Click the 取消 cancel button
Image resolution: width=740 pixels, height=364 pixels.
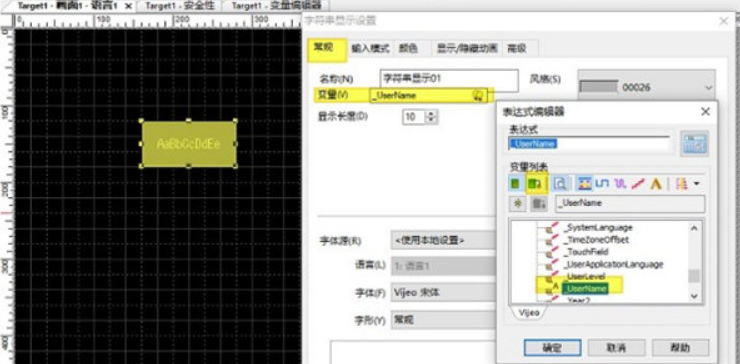(x=616, y=348)
